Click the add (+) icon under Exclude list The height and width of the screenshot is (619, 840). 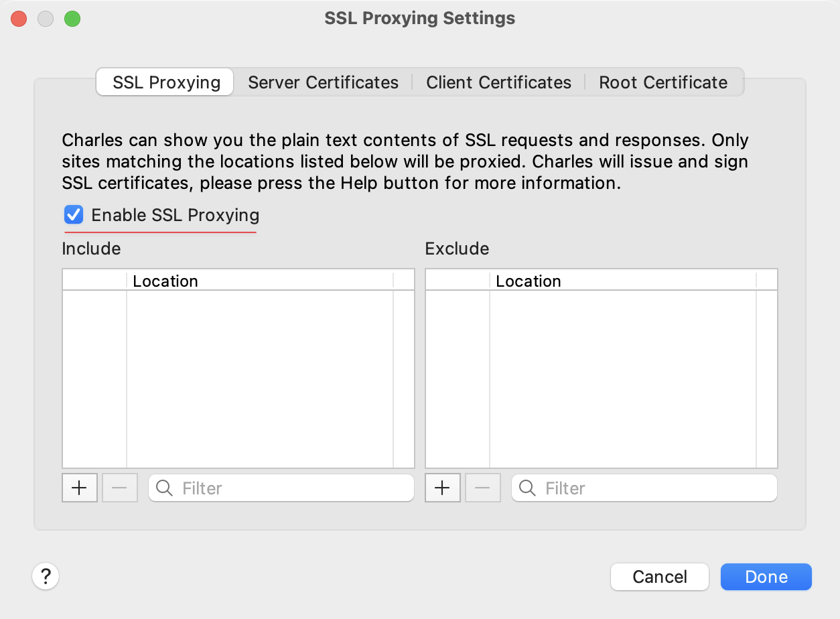coord(442,488)
